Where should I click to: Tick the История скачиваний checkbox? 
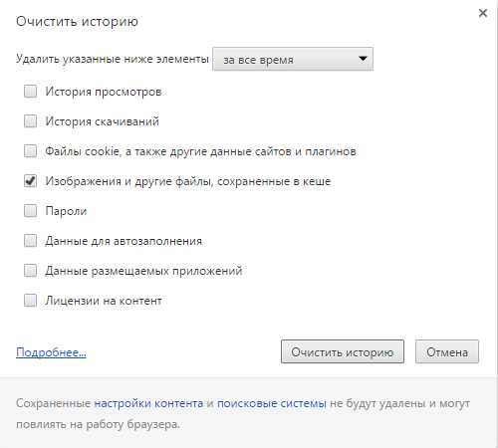pyautogui.click(x=30, y=121)
